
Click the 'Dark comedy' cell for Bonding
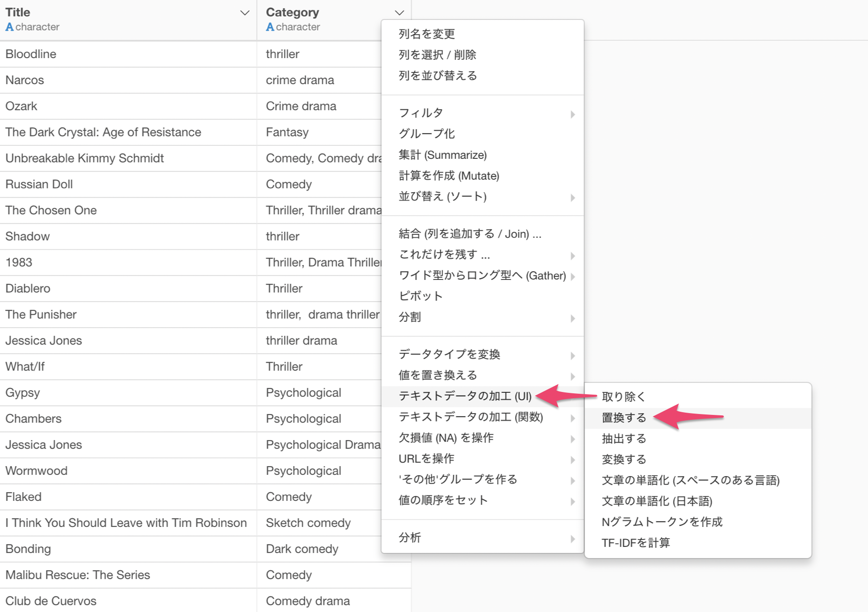point(319,549)
